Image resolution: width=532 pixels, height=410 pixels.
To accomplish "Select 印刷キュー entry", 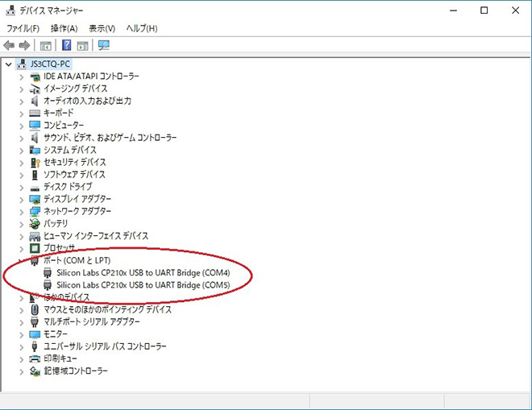I will (x=60, y=358).
